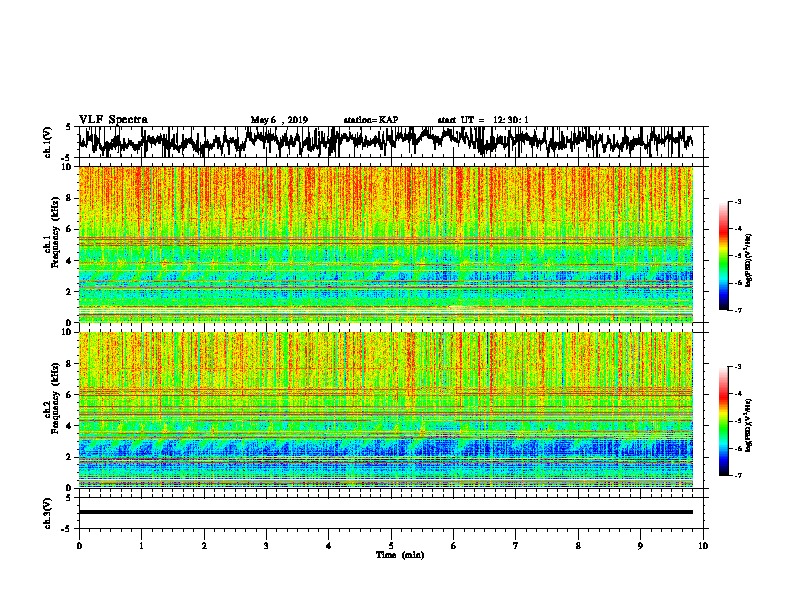Click the ch.2 spectrogram color scale bar
Image resolution: width=792 pixels, height=612 pixels.
724,421
